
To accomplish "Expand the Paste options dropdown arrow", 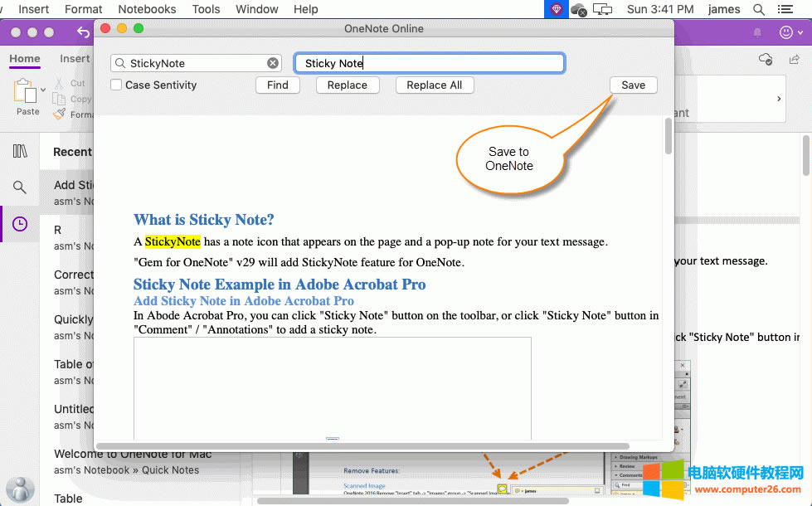I will coord(43,90).
